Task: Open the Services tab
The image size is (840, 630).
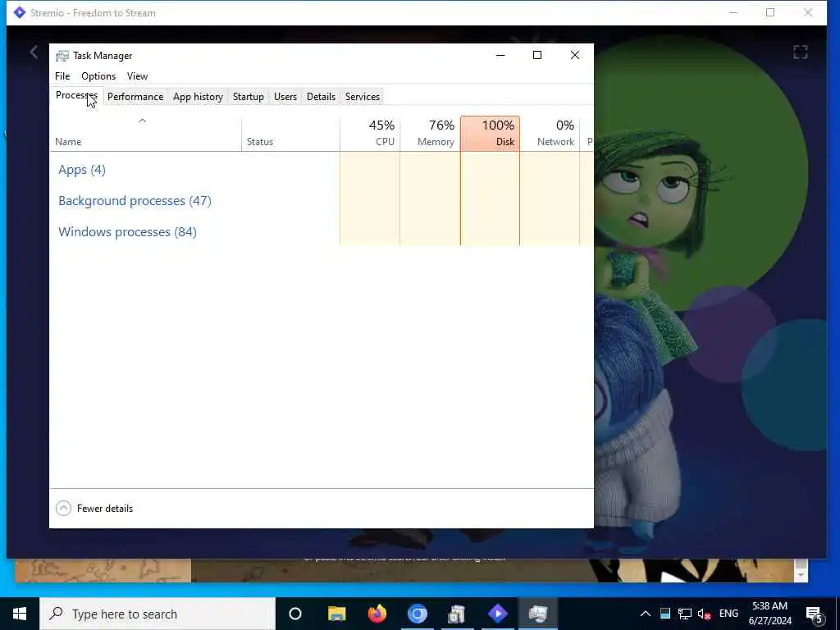Action: pos(362,97)
